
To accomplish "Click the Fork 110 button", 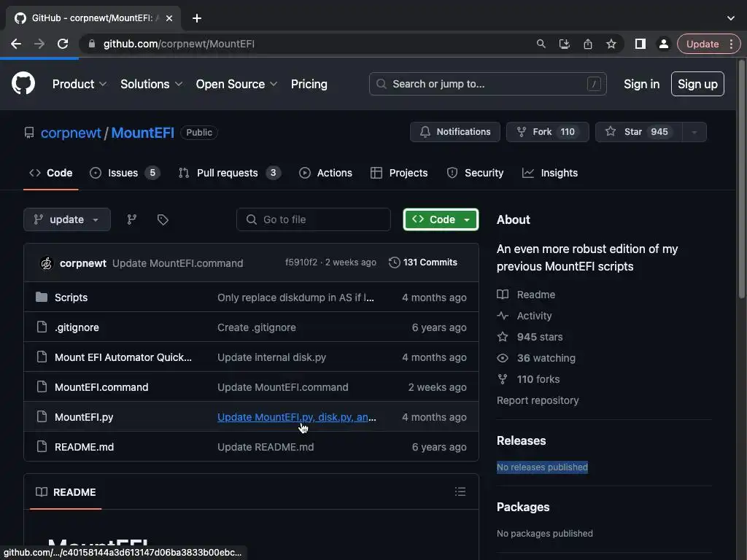I will pos(547,132).
